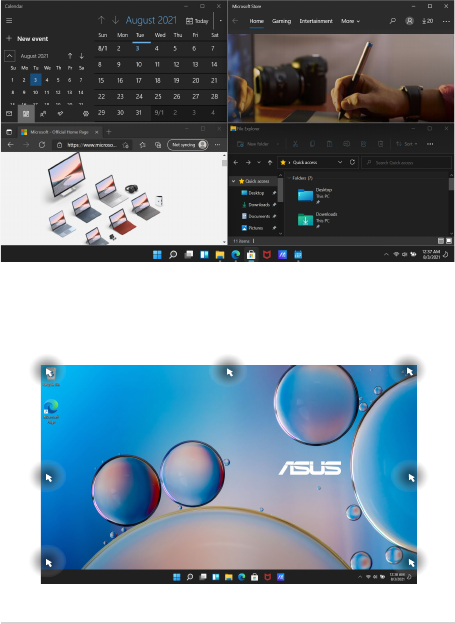Collapse the Quick access tree node
The image size is (455, 624).
point(233,181)
